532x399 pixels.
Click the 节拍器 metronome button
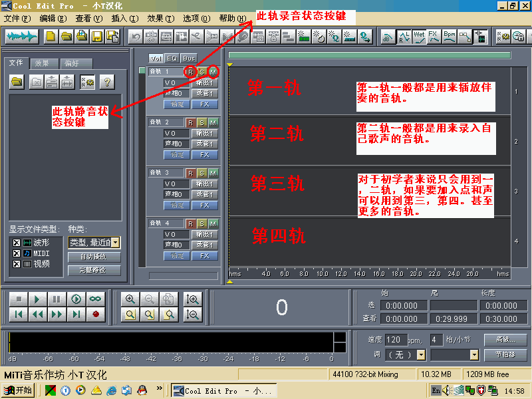coord(505,355)
